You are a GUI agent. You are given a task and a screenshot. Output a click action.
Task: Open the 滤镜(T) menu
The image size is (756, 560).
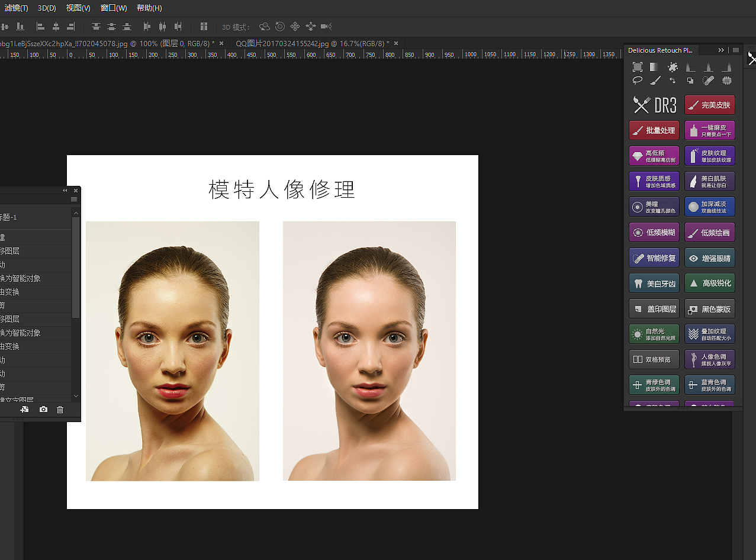16,8
